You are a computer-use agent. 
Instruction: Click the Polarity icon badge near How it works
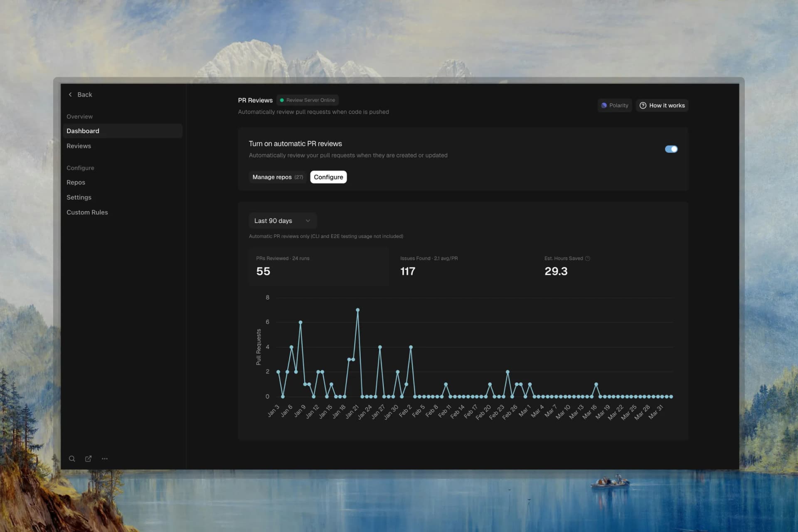[605, 105]
